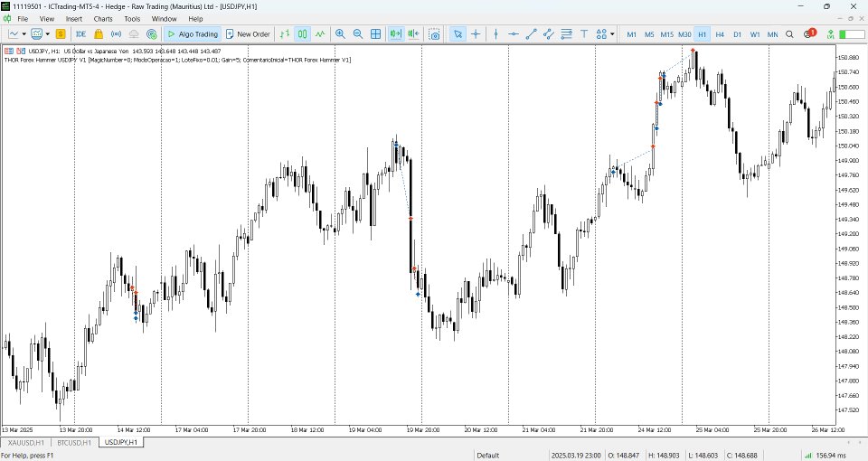Screen dimensions: 868x461
Task: Click the 19 Mar 20:00 time axis label
Action: [x=423, y=430]
